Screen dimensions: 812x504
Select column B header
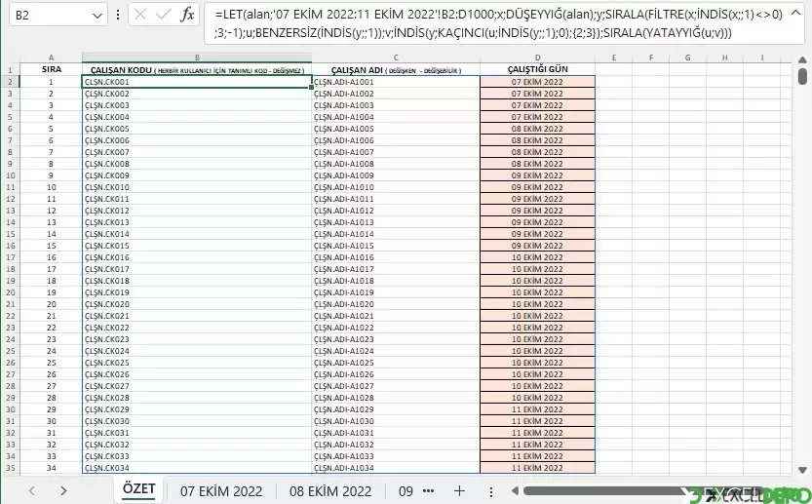click(x=197, y=58)
